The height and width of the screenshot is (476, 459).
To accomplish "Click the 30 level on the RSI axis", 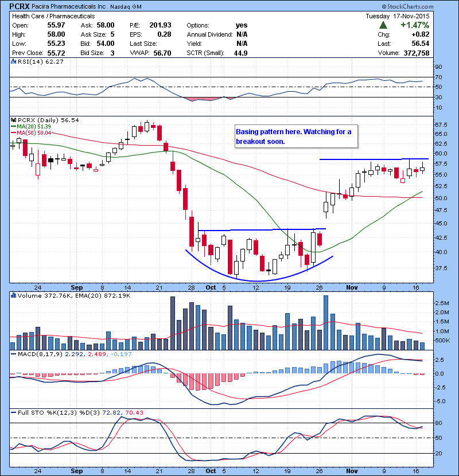I will [439, 97].
